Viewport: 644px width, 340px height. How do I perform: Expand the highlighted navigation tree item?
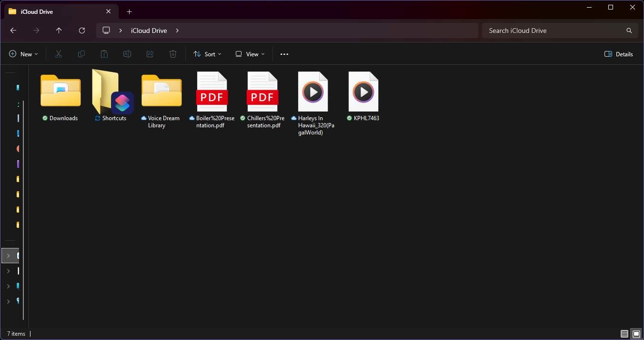[x=8, y=256]
